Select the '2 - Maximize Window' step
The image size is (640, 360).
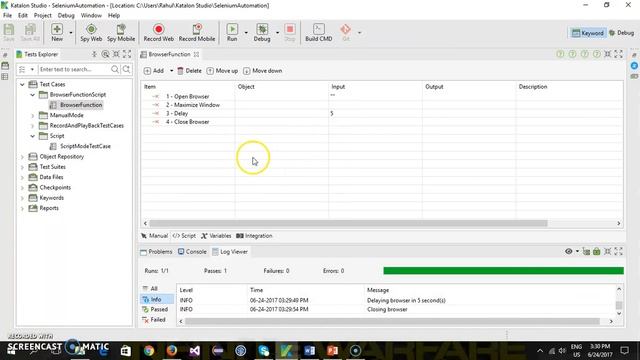pos(193,105)
